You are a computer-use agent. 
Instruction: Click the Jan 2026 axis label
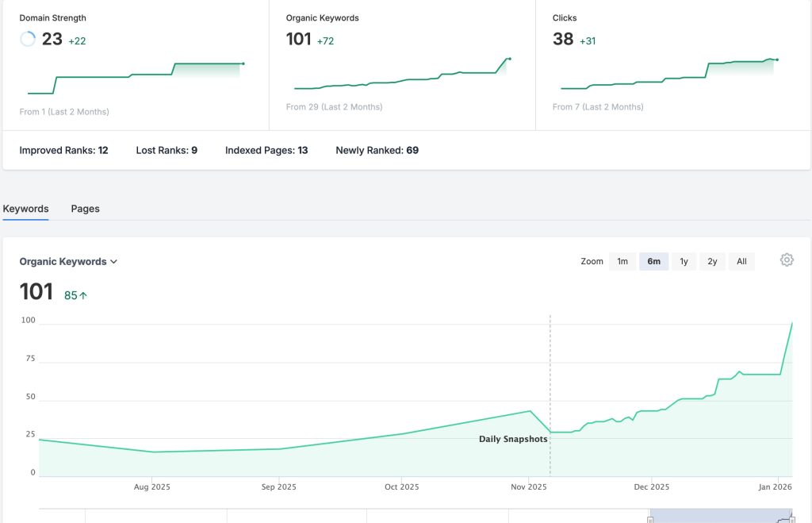pyautogui.click(x=776, y=486)
